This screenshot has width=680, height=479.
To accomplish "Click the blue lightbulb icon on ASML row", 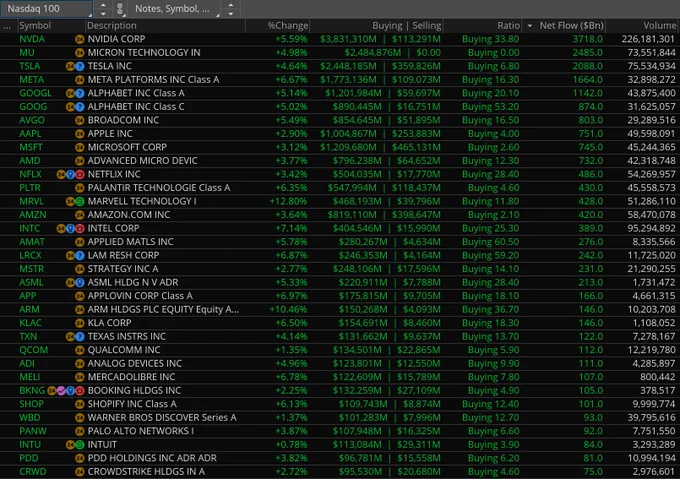I will [80, 283].
